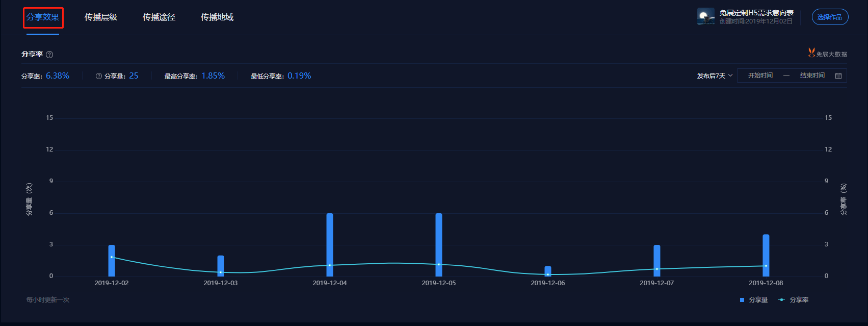Select the 分享效果 tab
868x326 pixels.
pos(43,17)
